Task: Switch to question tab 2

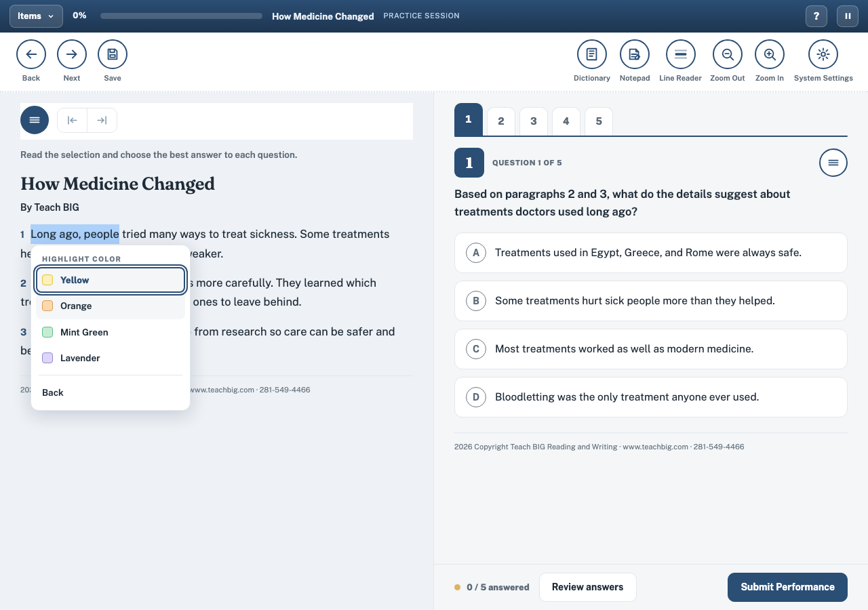Action: click(x=501, y=121)
